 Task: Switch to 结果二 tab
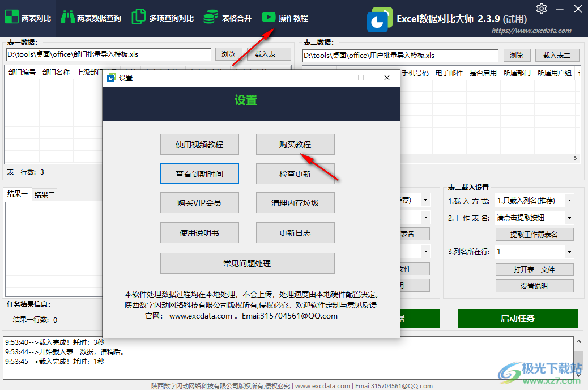45,194
